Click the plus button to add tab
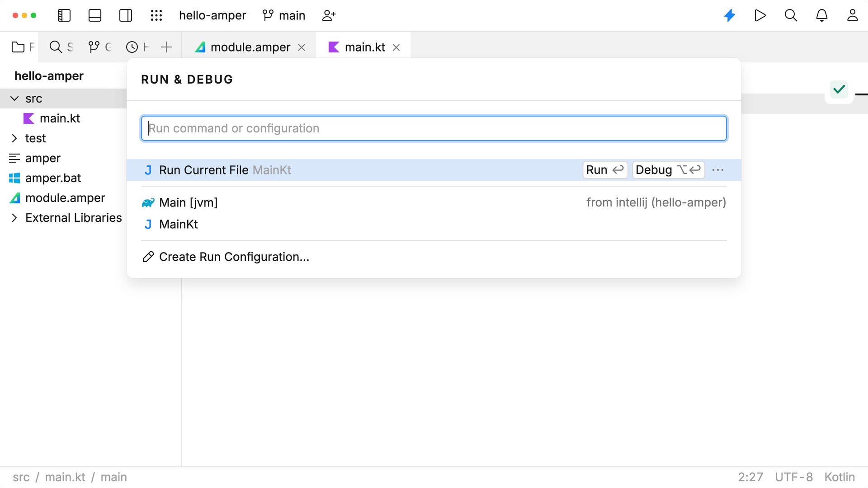Image resolution: width=868 pixels, height=488 pixels. pyautogui.click(x=166, y=47)
